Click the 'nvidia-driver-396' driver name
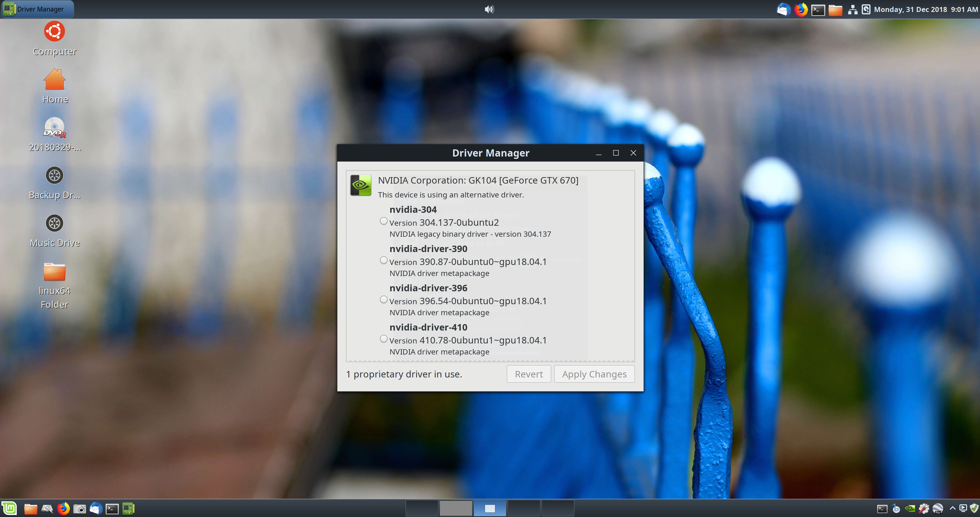Viewport: 980px width, 517px height. pyautogui.click(x=428, y=288)
